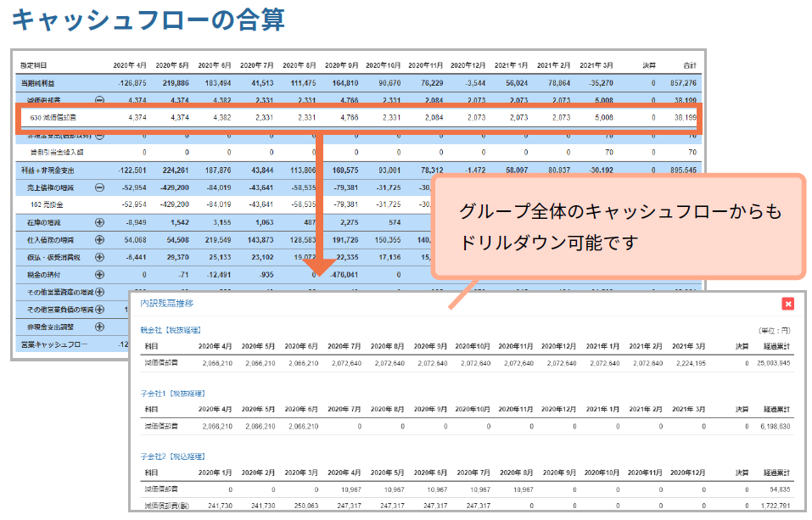Expand the 仮払・仮受消費税 row

point(99,257)
